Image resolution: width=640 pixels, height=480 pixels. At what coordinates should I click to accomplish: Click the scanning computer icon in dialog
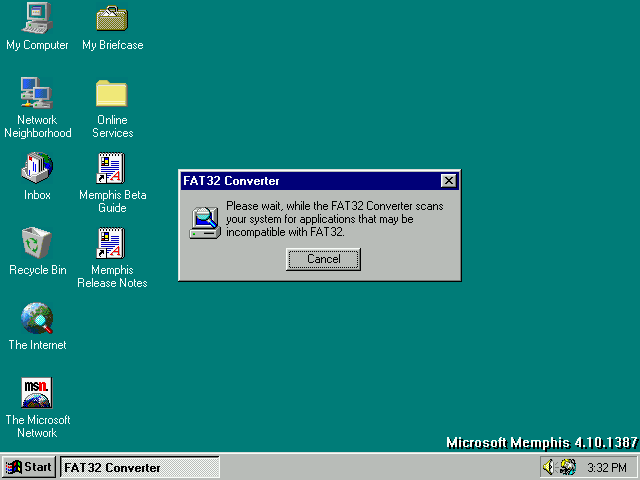coord(205,223)
